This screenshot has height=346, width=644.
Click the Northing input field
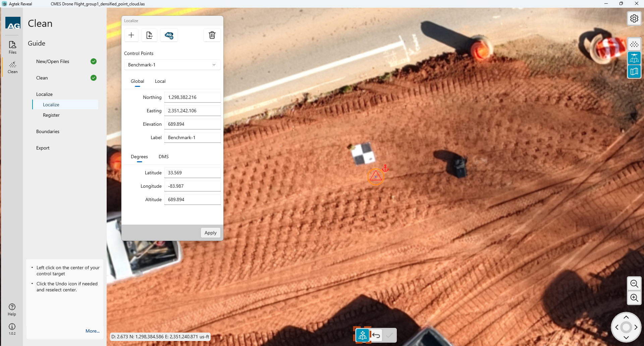(192, 97)
